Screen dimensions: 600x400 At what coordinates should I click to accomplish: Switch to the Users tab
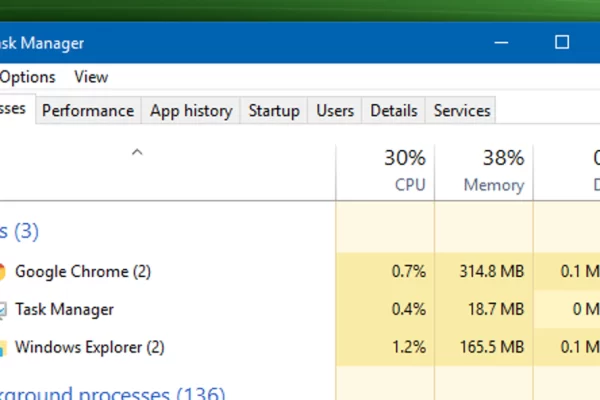(x=335, y=111)
